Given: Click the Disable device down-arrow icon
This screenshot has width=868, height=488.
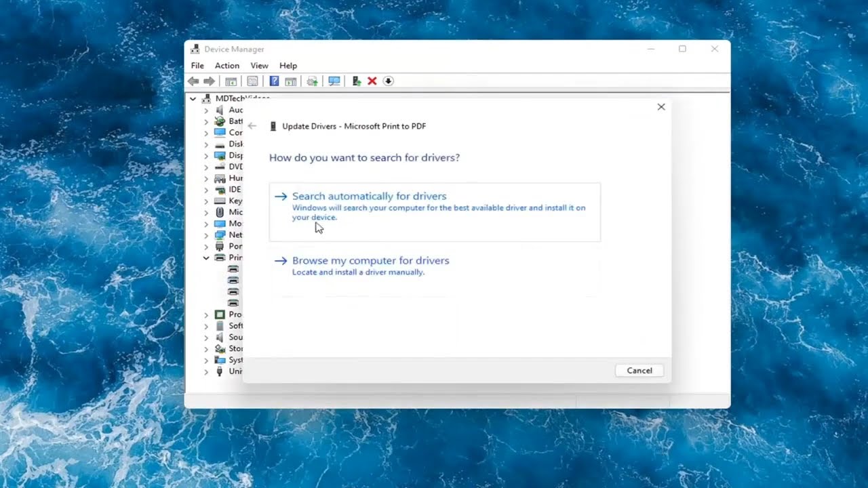Looking at the screenshot, I should 389,81.
